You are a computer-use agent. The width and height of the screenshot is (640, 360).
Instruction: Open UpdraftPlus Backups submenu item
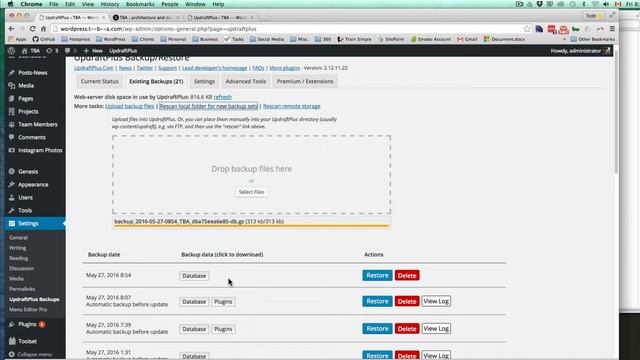(x=34, y=299)
